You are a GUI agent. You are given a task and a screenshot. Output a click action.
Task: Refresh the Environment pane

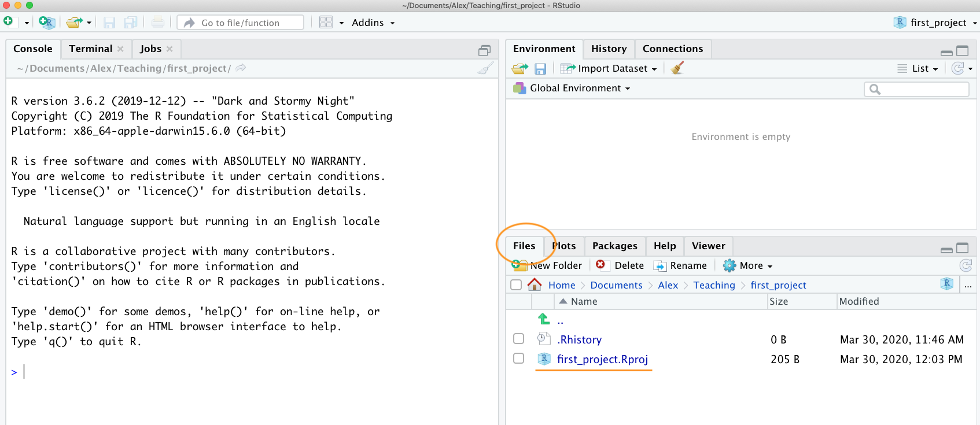pyautogui.click(x=958, y=68)
